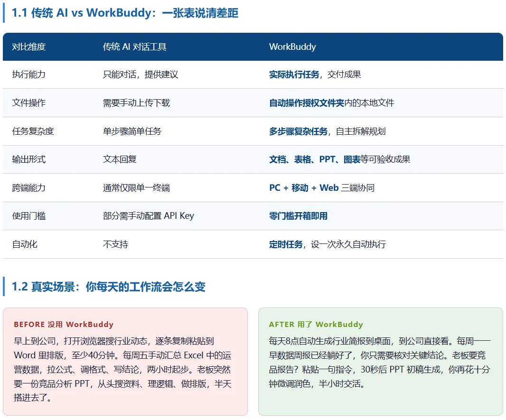Screen dimensions: 506x420
Task: Click the bold text '零门槛开箱即用'
Action: tap(298, 216)
